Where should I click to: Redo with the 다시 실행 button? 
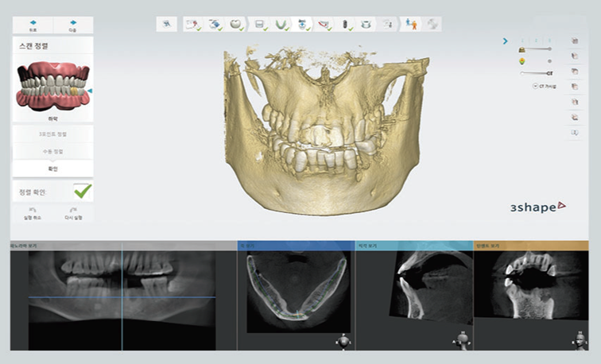[73, 214]
